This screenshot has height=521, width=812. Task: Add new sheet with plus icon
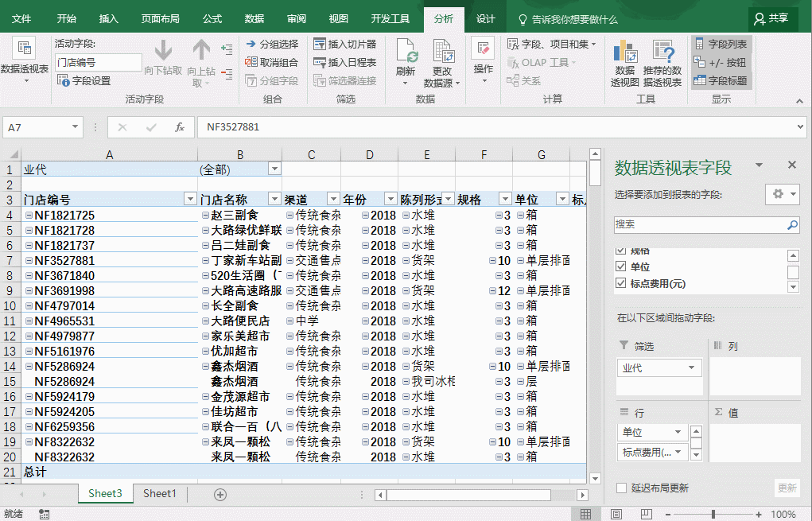[220, 494]
